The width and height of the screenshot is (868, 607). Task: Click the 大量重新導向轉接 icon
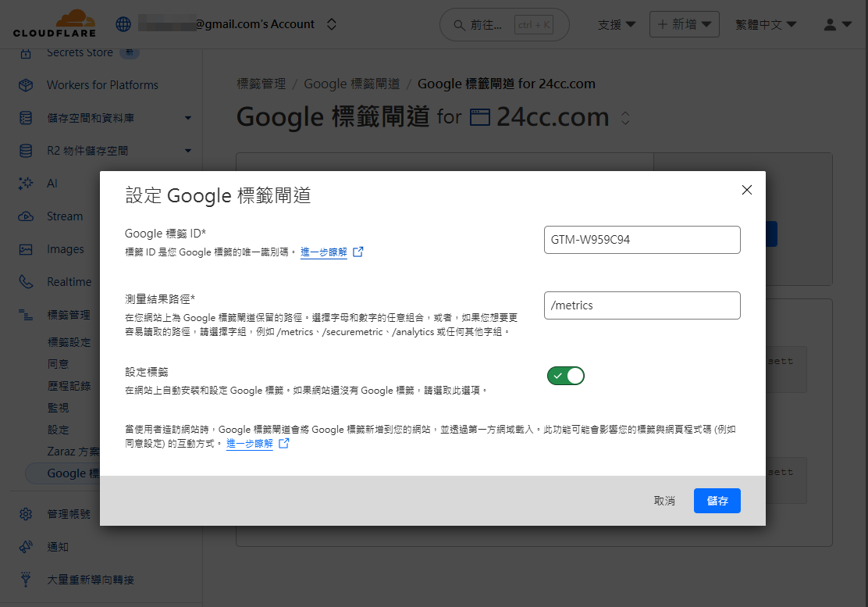click(26, 580)
